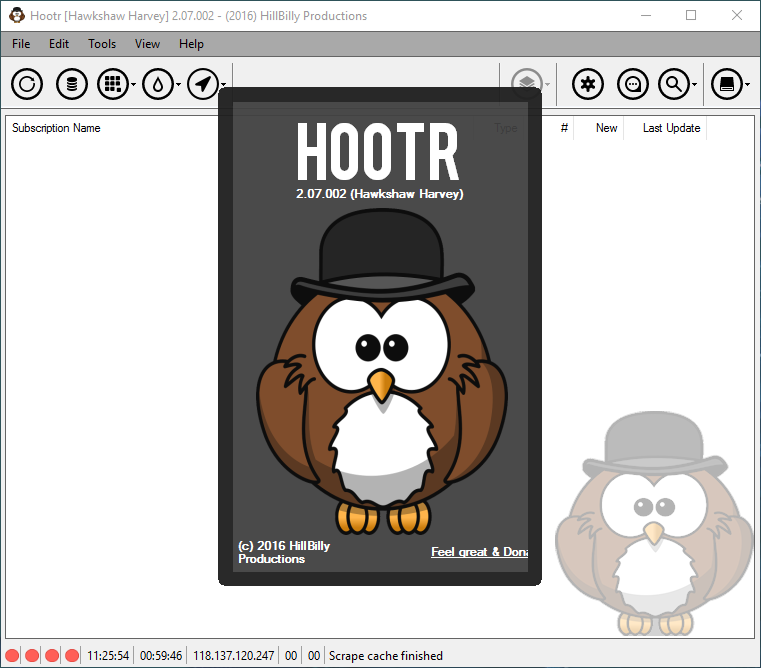Image resolution: width=761 pixels, height=668 pixels.
Task: Click the Hootr owl icon in title bar
Action: pos(17,16)
